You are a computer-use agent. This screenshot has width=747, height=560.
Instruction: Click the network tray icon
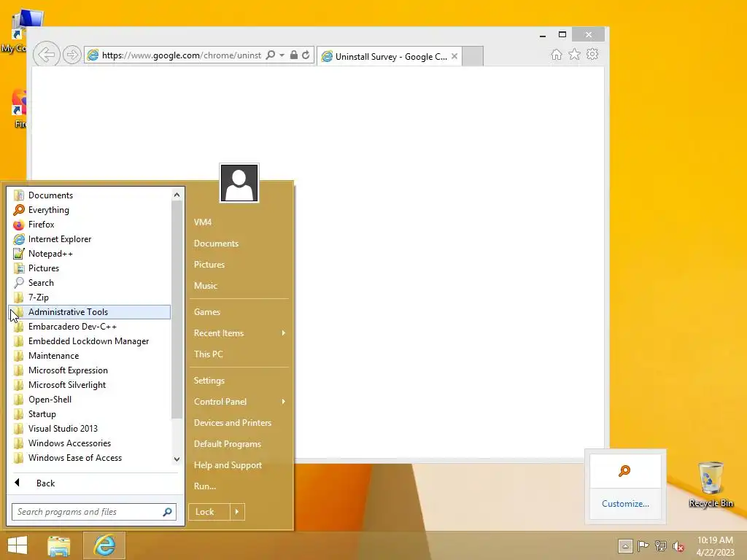point(661,546)
